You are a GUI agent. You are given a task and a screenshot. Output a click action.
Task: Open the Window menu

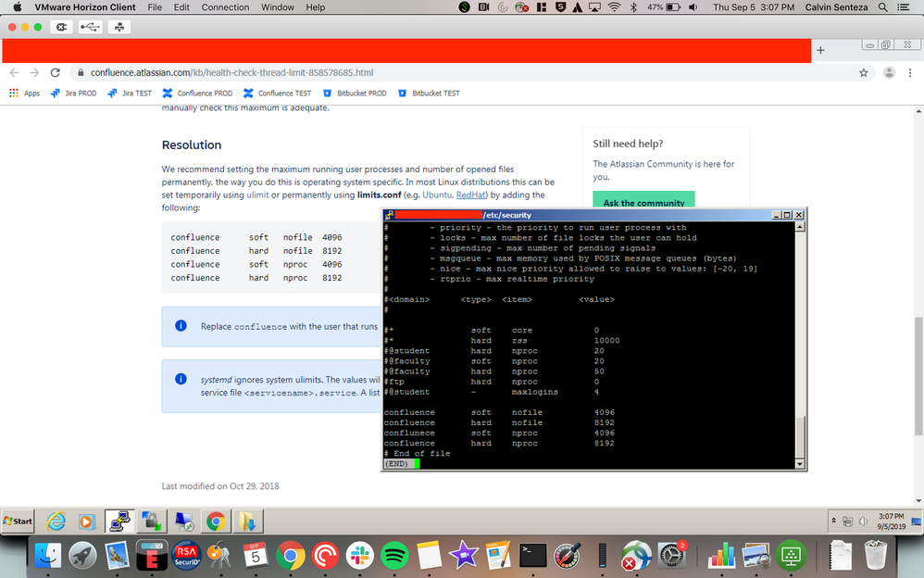point(278,7)
